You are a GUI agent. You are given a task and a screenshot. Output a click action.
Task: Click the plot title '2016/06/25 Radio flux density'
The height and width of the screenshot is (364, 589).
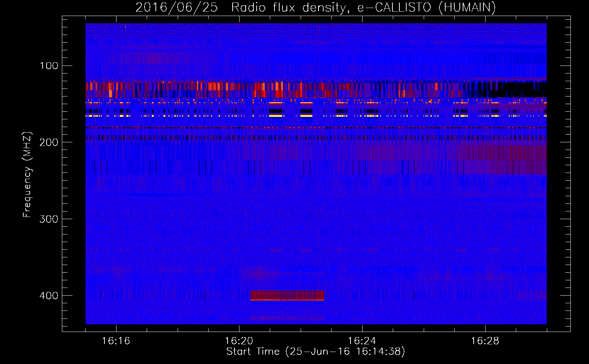point(316,8)
